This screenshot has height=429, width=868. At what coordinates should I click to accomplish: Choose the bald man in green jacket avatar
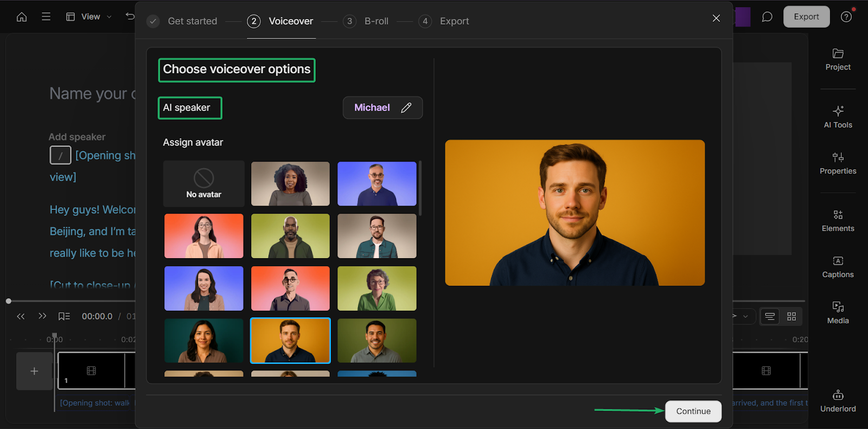click(x=290, y=236)
